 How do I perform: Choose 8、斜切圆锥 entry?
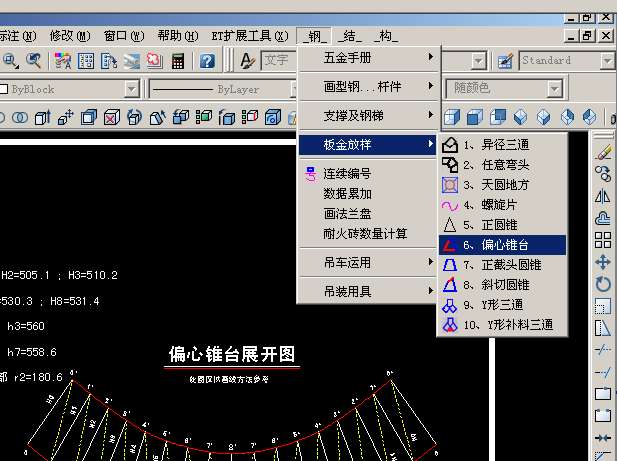[x=502, y=285]
